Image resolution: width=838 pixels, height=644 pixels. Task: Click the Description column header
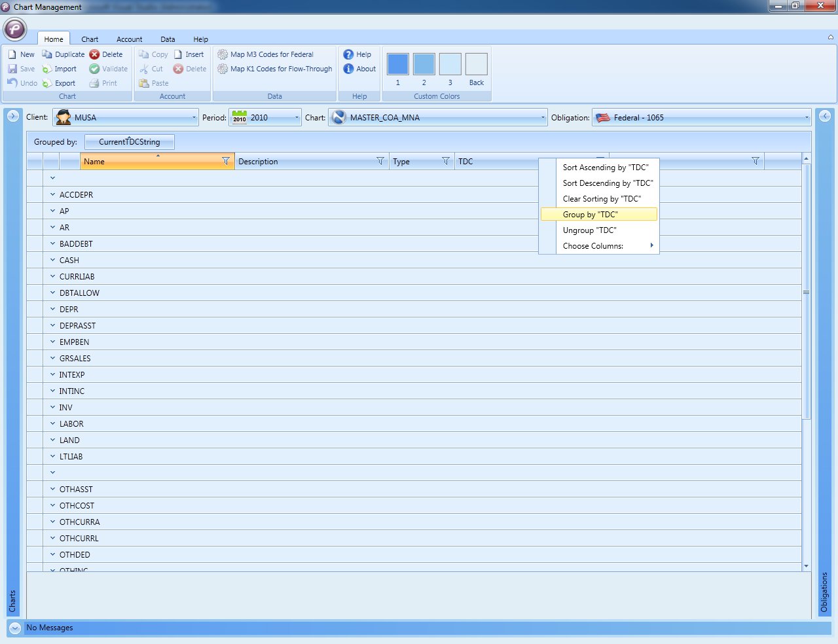(312, 161)
